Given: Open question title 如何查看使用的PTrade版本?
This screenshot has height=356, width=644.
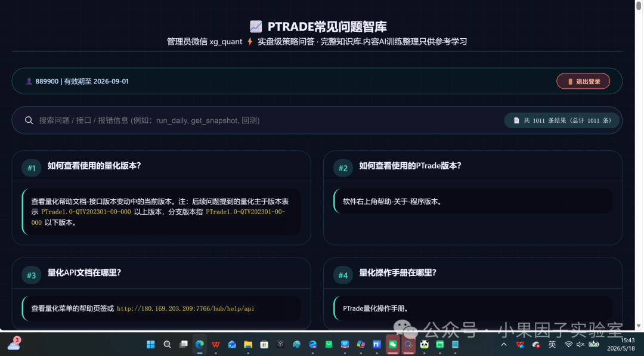Looking at the screenshot, I should click(x=410, y=165).
